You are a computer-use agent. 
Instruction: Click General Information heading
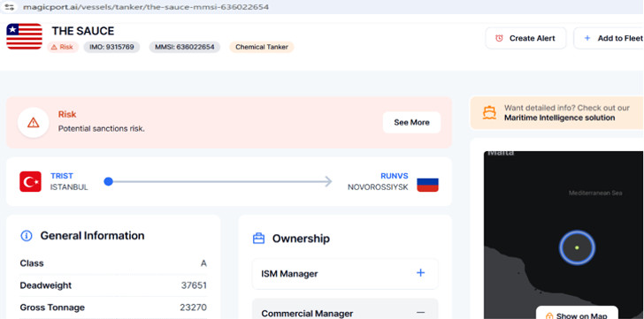[x=92, y=236]
